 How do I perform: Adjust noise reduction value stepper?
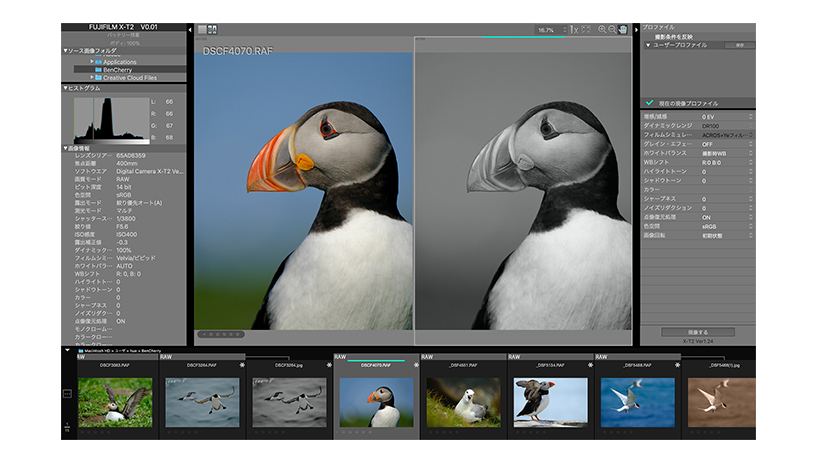(x=750, y=208)
